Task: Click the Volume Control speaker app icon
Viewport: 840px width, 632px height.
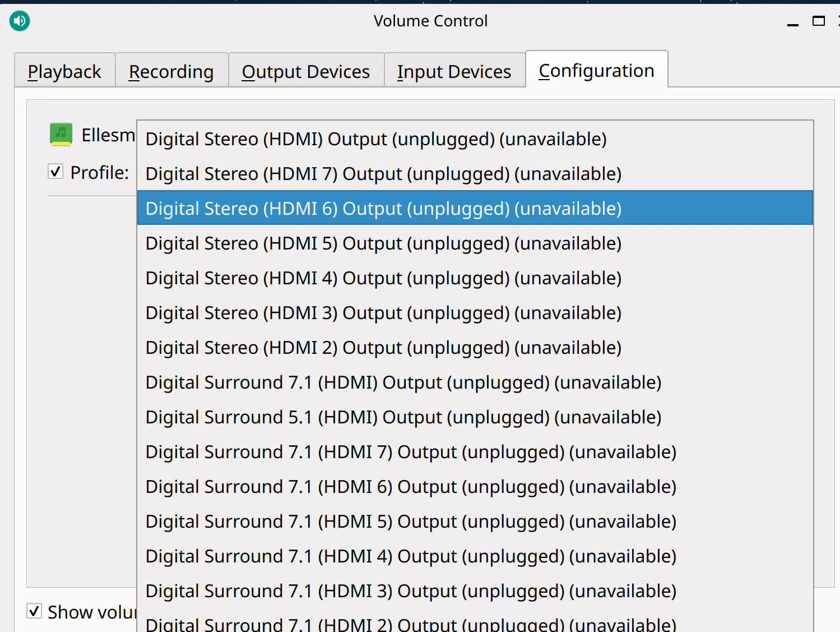Action: (x=20, y=21)
